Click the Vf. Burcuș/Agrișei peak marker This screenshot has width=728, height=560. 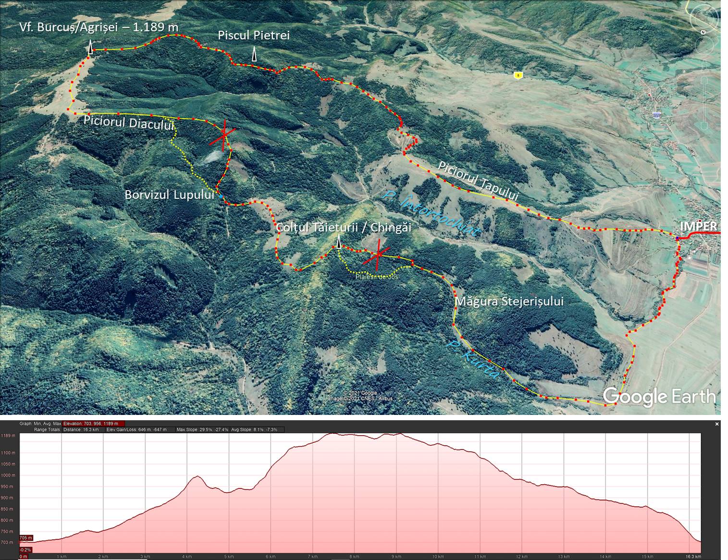[90, 46]
